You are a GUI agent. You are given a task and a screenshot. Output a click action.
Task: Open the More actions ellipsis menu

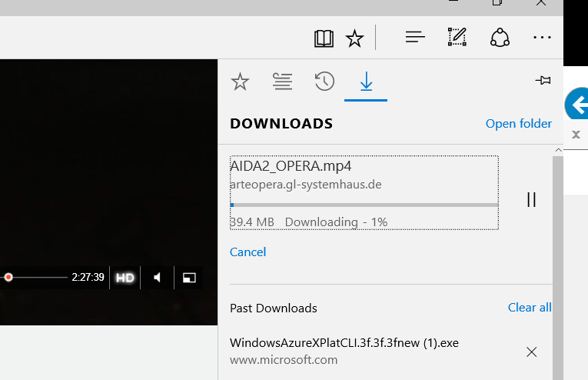pyautogui.click(x=543, y=37)
